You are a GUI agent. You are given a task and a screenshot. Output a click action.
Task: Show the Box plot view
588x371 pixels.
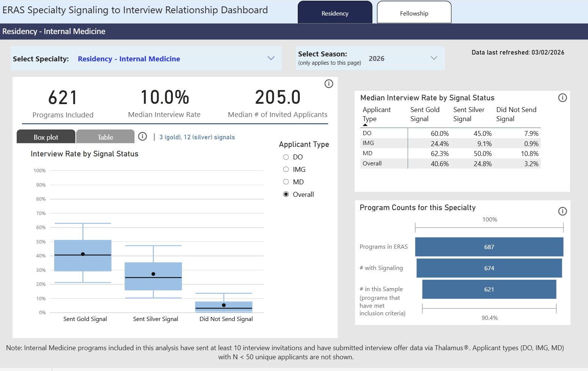[x=46, y=137]
